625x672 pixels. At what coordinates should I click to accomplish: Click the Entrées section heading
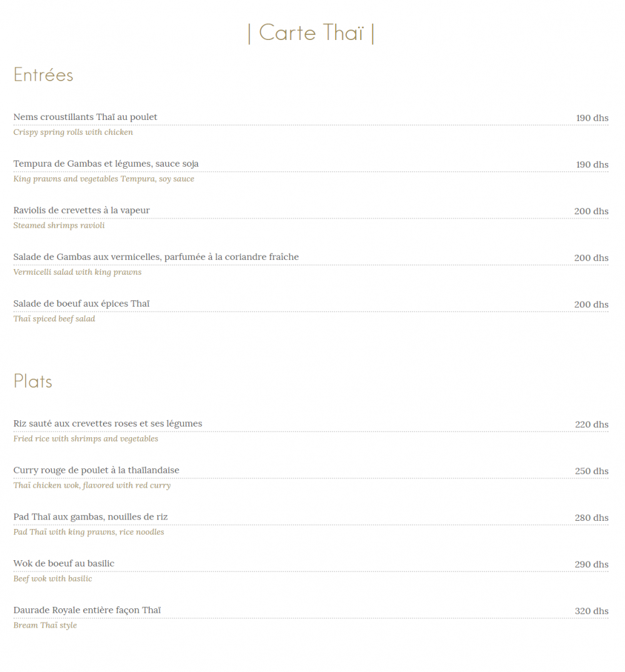43,75
